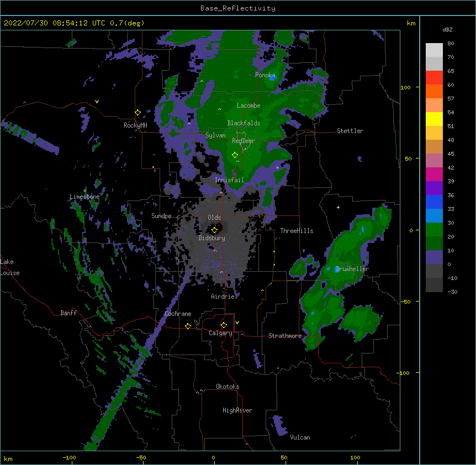Click the Vulcan label
This screenshot has height=465, width=476.
coord(300,437)
